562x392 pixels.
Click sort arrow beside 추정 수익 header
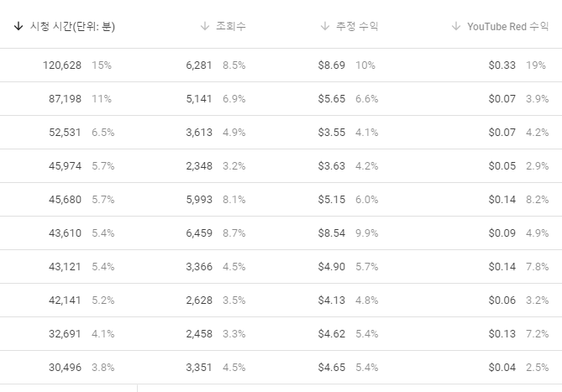tap(325, 26)
